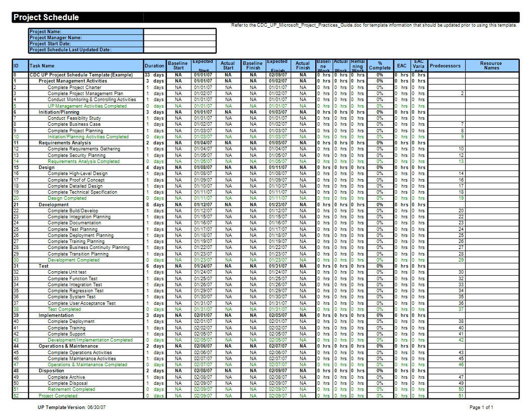Click the "Actual Start" column header
This screenshot has height=411, width=532.
[x=228, y=65]
